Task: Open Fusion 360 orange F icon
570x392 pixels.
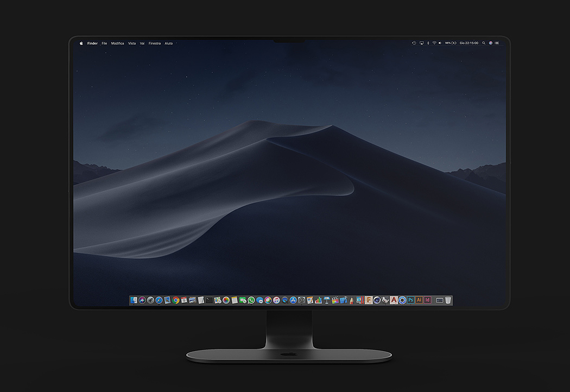Action: coord(369,300)
